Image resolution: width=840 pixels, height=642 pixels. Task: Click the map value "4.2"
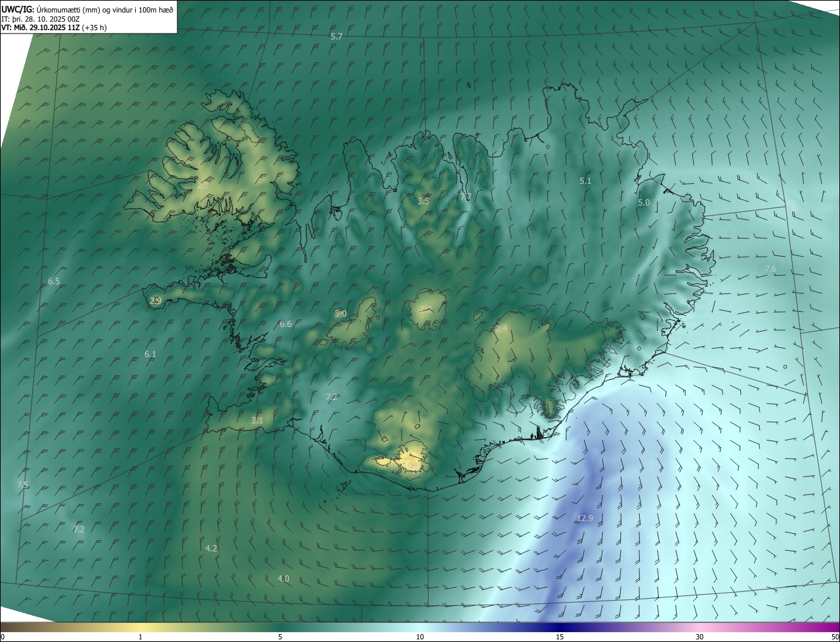pyautogui.click(x=211, y=548)
